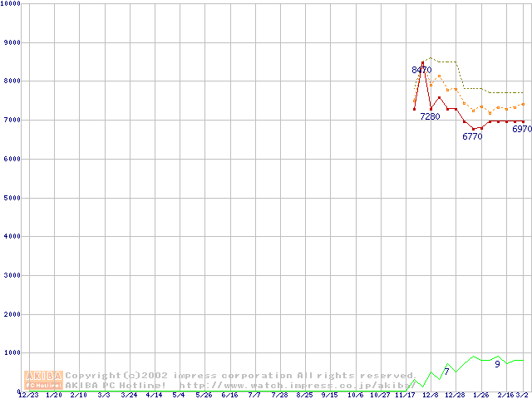This screenshot has width=532, height=399.
Task: Select the 7/7 date on x-axis
Action: [x=254, y=395]
